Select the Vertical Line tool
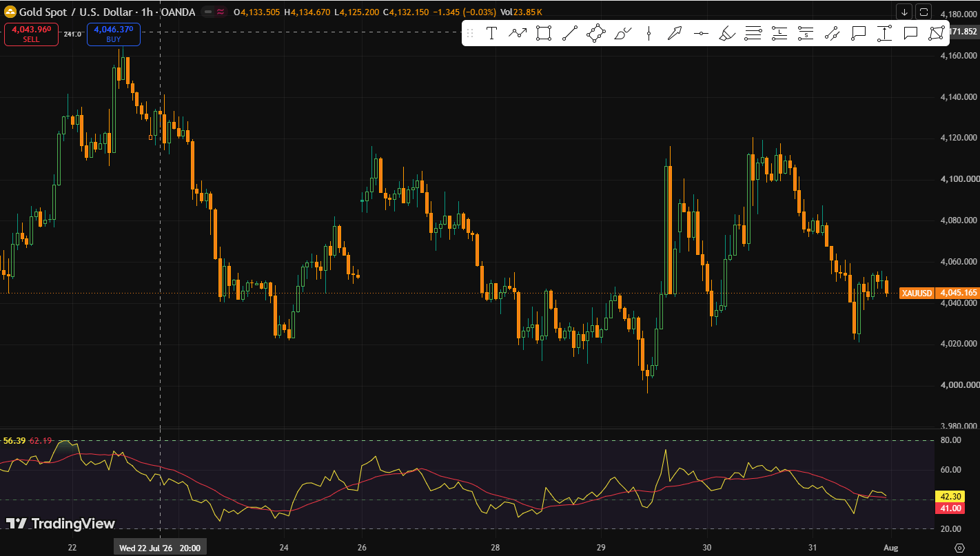This screenshot has width=980, height=556. click(649, 33)
